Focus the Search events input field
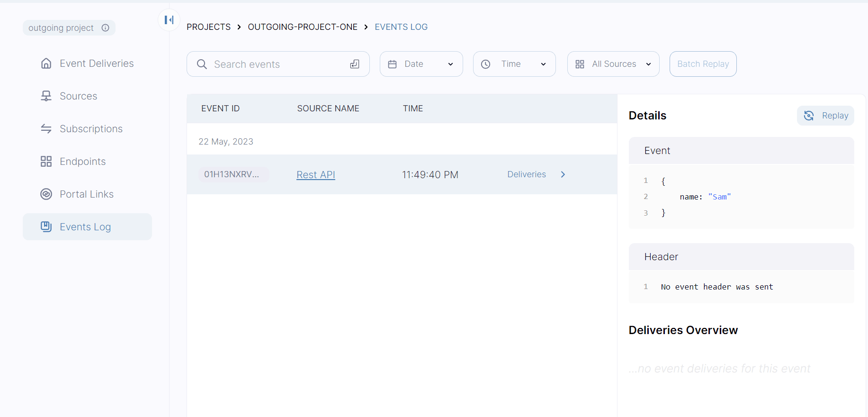Image resolution: width=868 pixels, height=417 pixels. (x=277, y=64)
